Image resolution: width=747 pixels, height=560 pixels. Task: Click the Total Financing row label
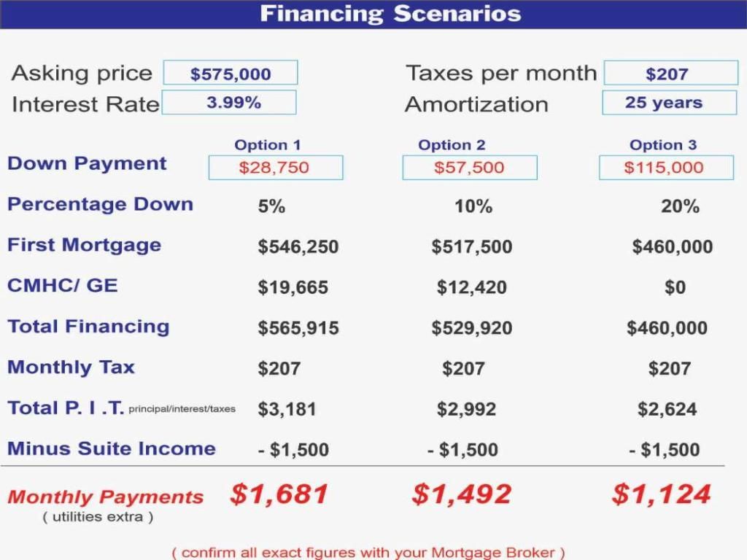pyautogui.click(x=88, y=327)
